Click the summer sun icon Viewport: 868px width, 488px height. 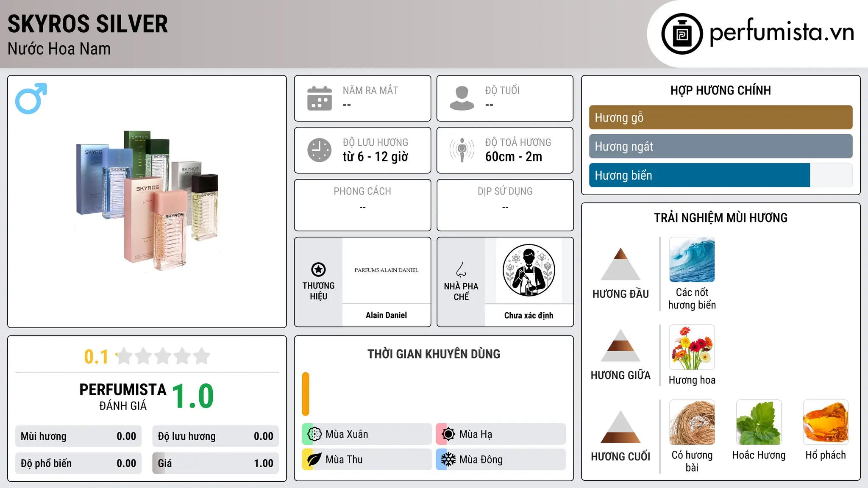tap(448, 434)
